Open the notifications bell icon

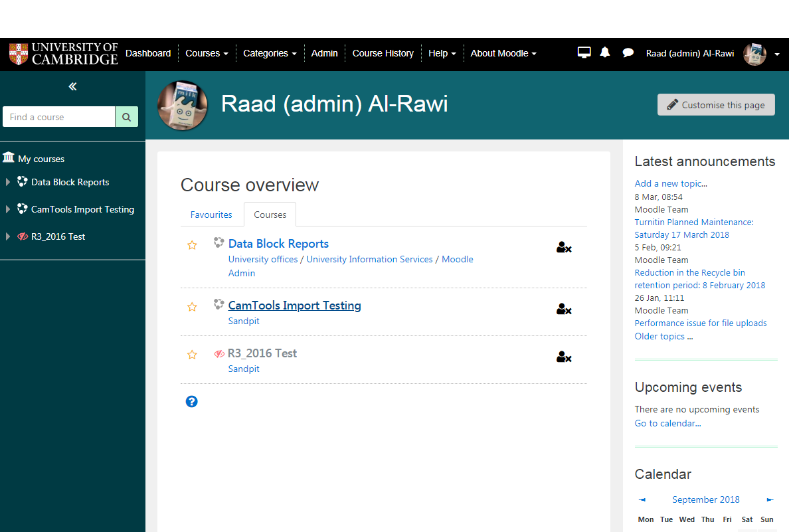[x=605, y=52]
